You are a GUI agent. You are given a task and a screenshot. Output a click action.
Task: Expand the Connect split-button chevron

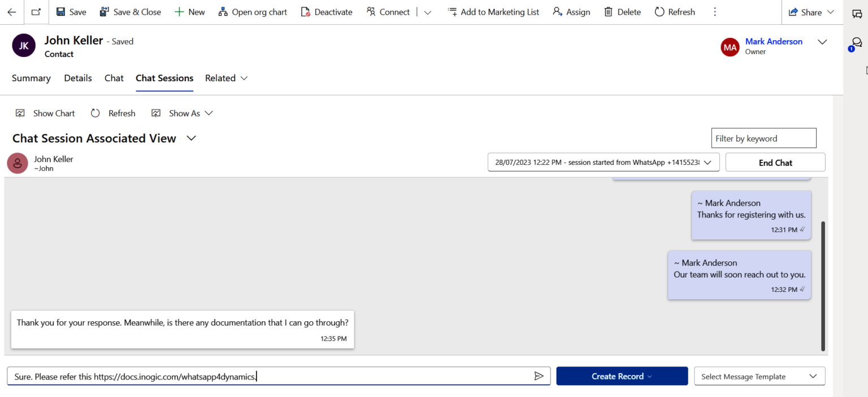tap(428, 12)
